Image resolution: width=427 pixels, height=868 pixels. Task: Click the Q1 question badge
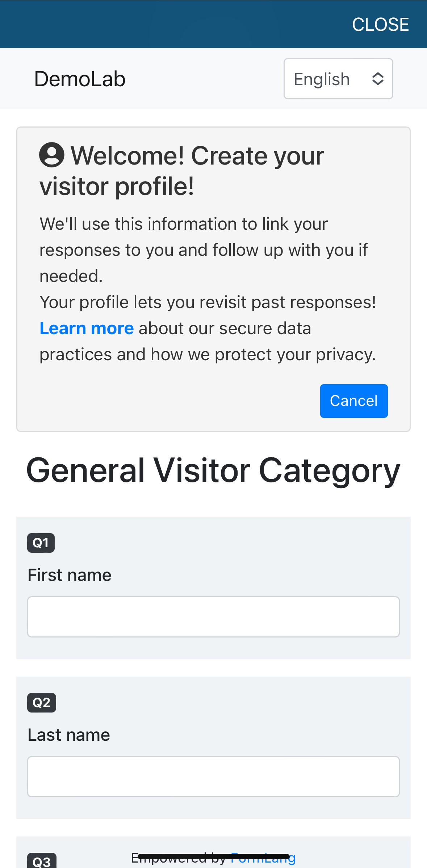(x=41, y=543)
